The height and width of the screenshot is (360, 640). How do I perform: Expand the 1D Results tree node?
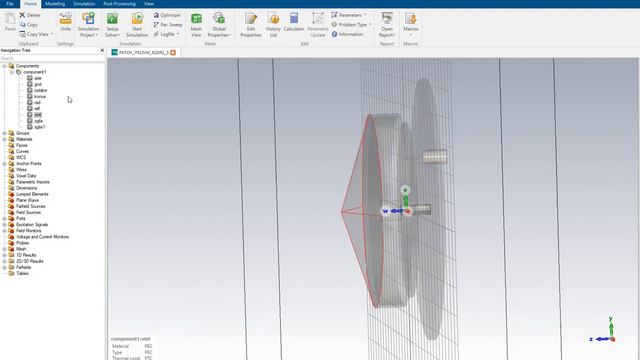pos(4,255)
